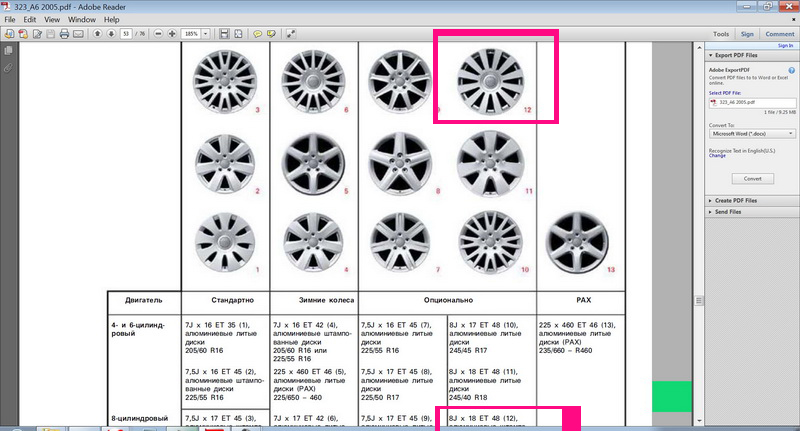Click the 7J x 16 ET 35 (1) text
This screenshot has height=431, width=800.
click(x=217, y=325)
